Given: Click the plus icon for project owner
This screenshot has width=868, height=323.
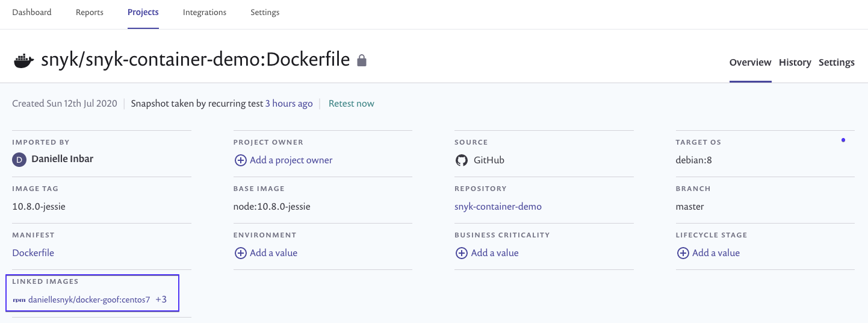Looking at the screenshot, I should pyautogui.click(x=240, y=160).
